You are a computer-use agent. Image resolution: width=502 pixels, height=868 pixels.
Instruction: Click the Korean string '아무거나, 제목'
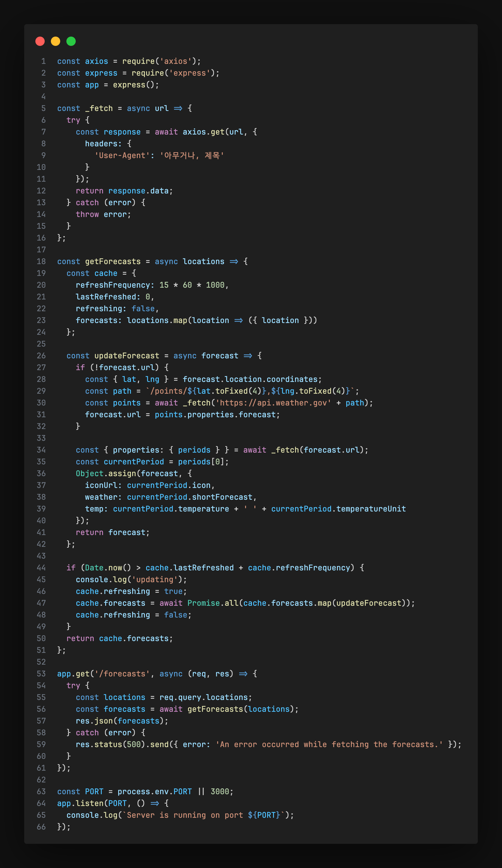[192, 156]
